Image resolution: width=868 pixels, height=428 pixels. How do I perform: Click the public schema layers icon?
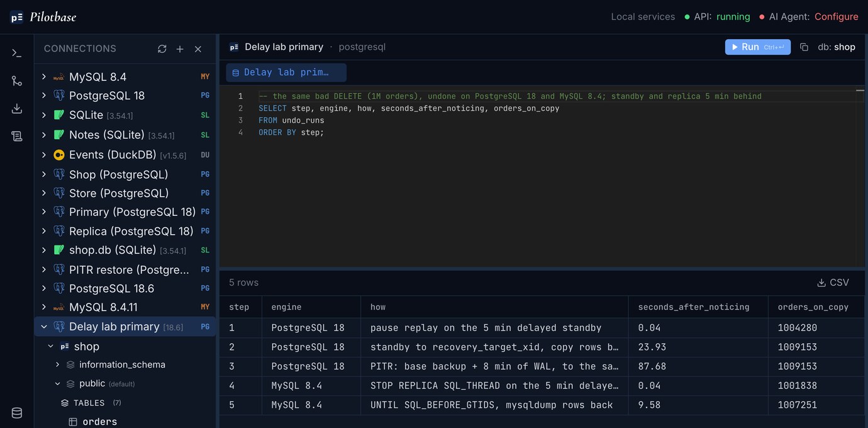pyautogui.click(x=70, y=383)
